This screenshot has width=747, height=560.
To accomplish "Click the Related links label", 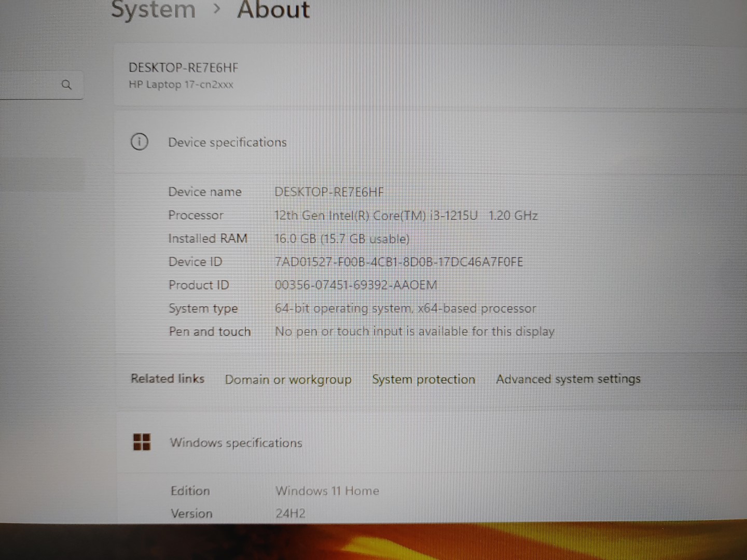I will pos(168,379).
